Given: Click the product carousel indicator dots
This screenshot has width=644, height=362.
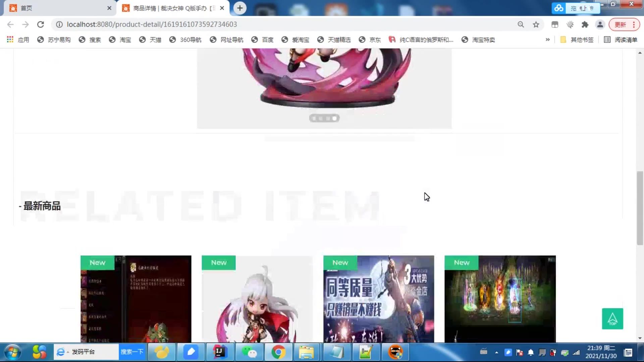Looking at the screenshot, I should click(324, 118).
